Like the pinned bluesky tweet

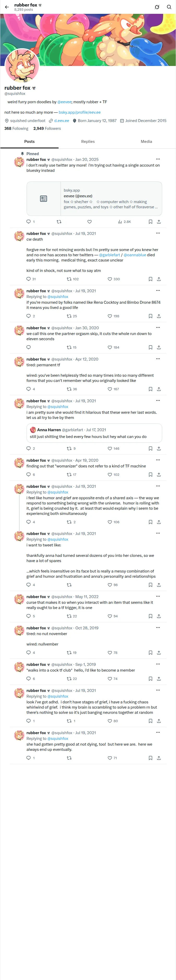(x=89, y=221)
